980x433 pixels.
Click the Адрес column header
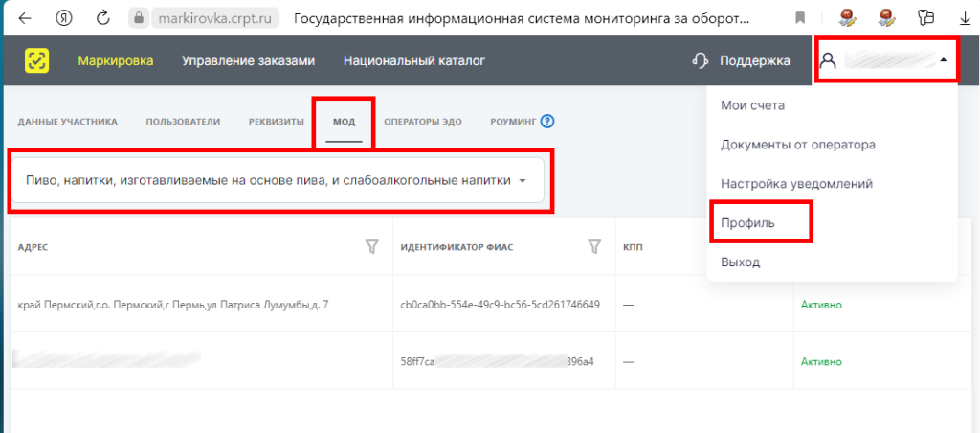[33, 247]
